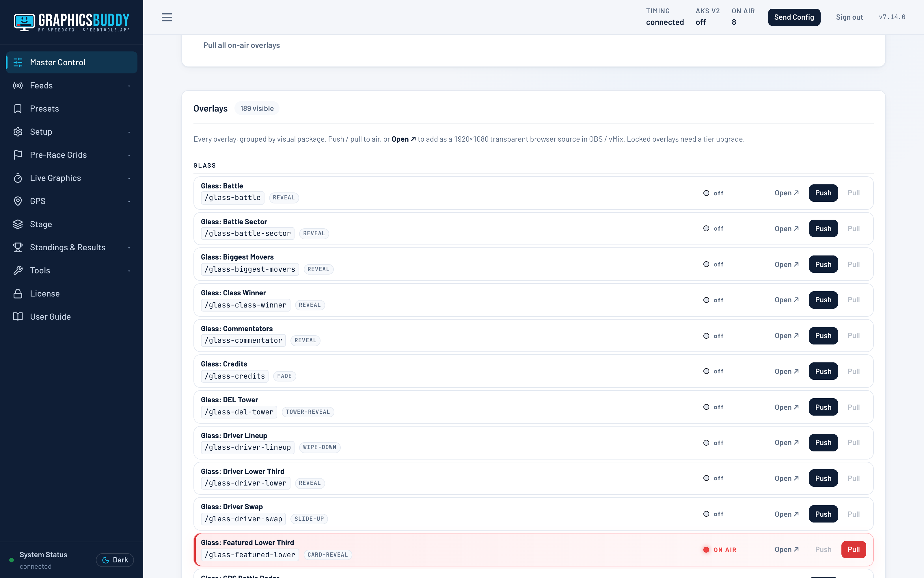Click the License lock icon
Screen dimensions: 924x578
point(18,294)
